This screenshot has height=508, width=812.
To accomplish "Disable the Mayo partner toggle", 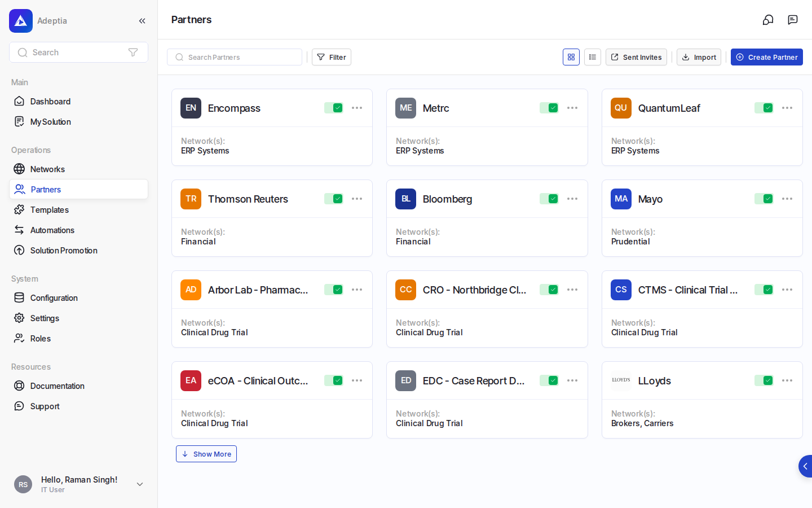I will click(x=764, y=199).
